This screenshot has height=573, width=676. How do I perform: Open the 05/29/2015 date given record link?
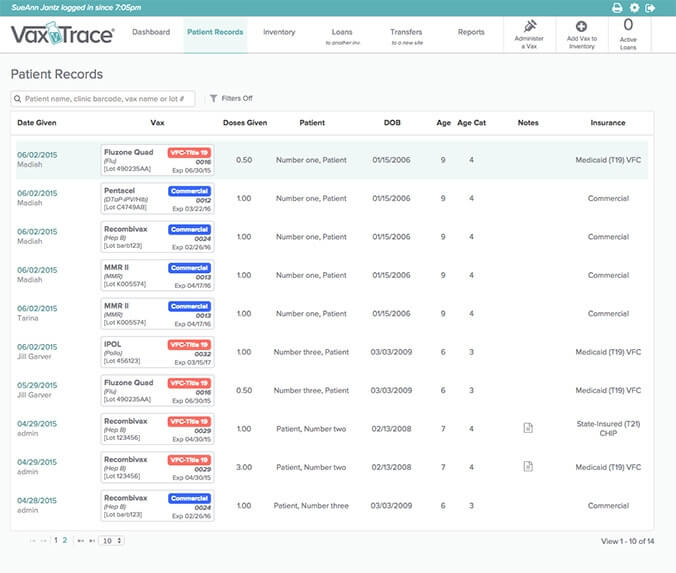pyautogui.click(x=37, y=384)
